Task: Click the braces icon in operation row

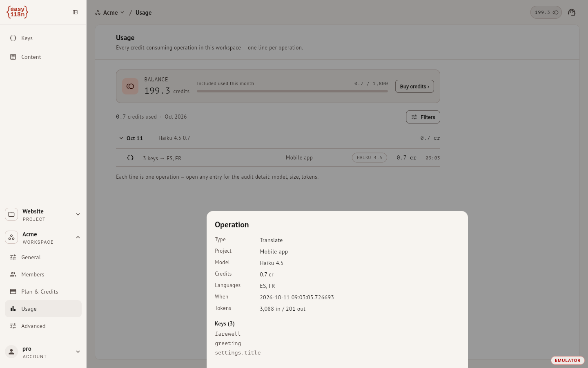Action: [x=130, y=158]
